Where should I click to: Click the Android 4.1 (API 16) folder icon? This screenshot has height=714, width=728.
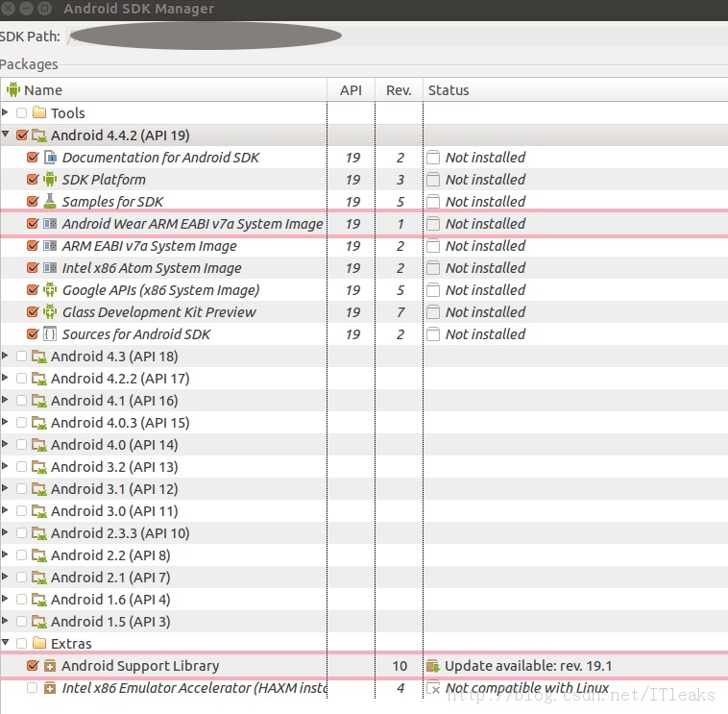(x=39, y=401)
